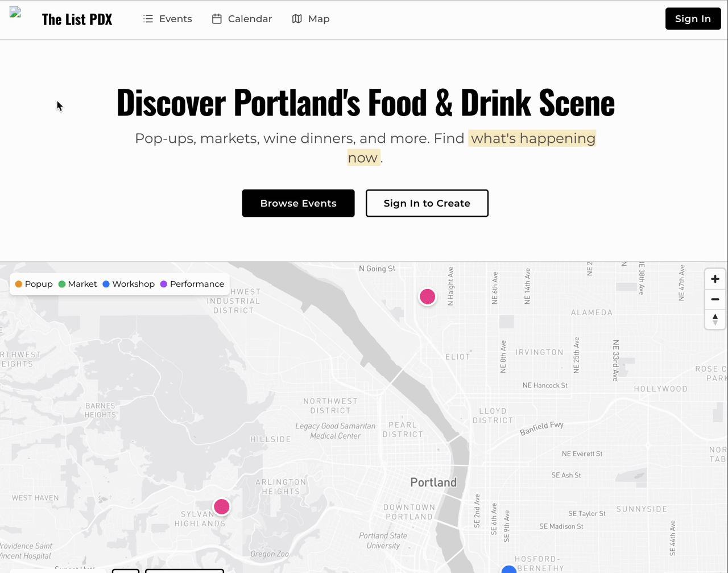
Task: Click the Portland city label on map
Action: pos(433,483)
